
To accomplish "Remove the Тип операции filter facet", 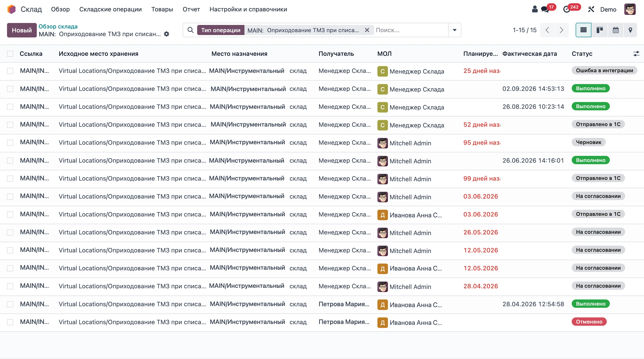I will [367, 30].
